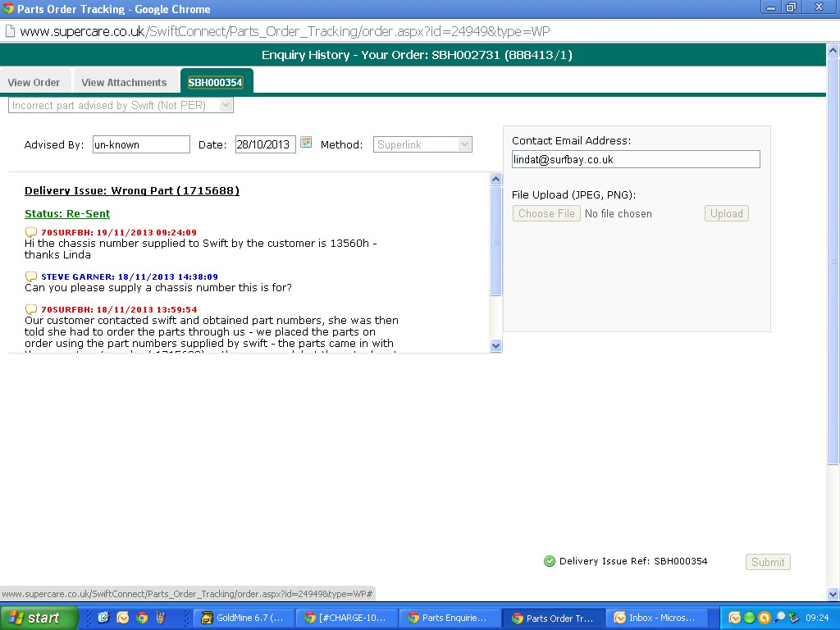Open the Windows start menu
The image size is (840, 630).
[x=39, y=618]
